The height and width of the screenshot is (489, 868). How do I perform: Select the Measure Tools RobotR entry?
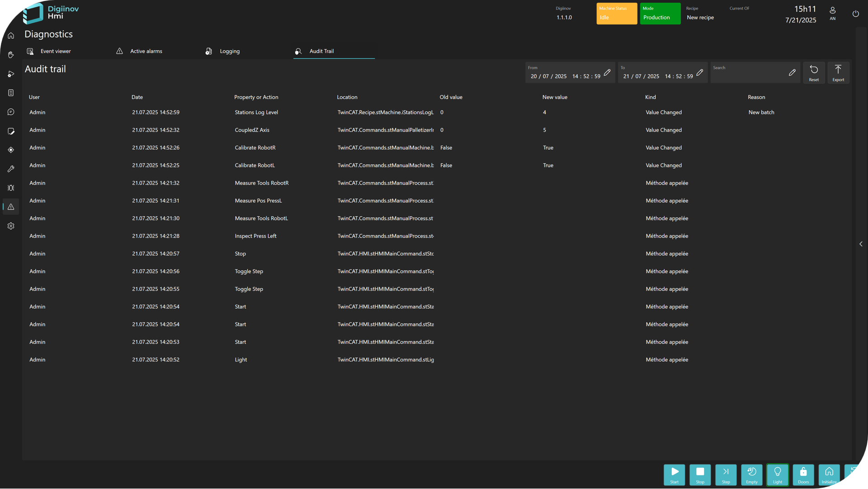437,183
